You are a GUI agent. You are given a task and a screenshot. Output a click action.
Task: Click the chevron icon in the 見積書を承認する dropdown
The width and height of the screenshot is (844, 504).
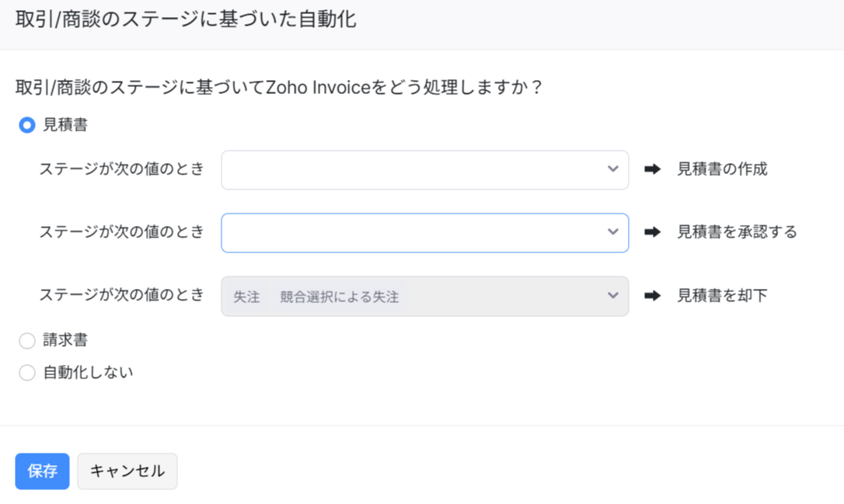tap(613, 232)
